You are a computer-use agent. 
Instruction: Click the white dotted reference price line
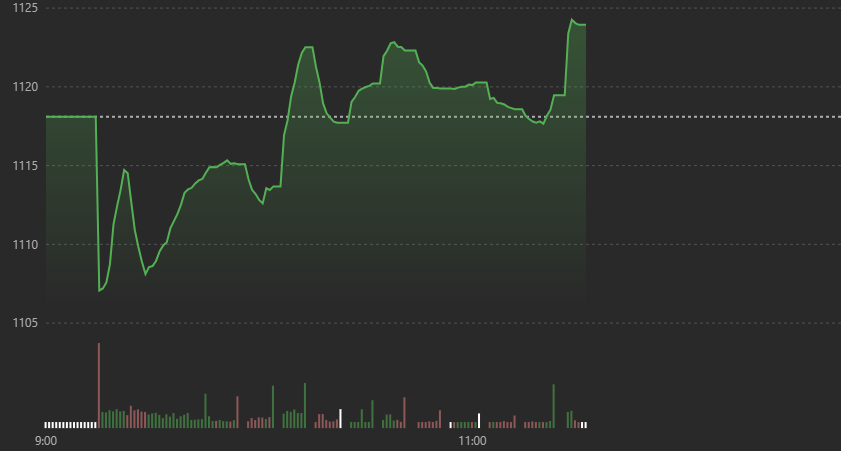700,117
